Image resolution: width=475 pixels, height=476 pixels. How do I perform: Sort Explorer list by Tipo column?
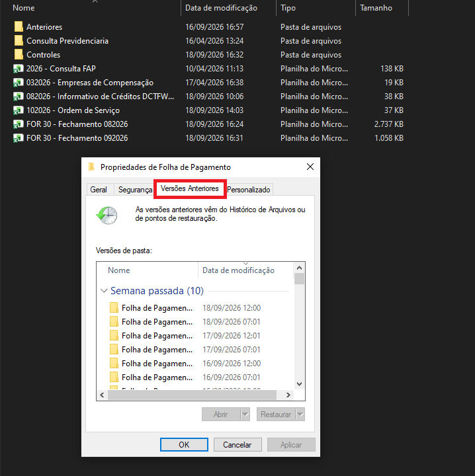(288, 8)
